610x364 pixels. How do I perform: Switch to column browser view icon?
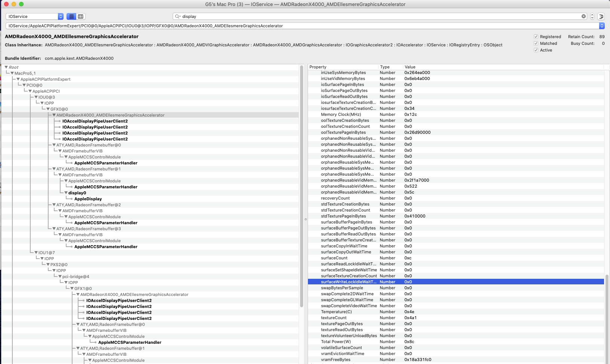pyautogui.click(x=81, y=16)
